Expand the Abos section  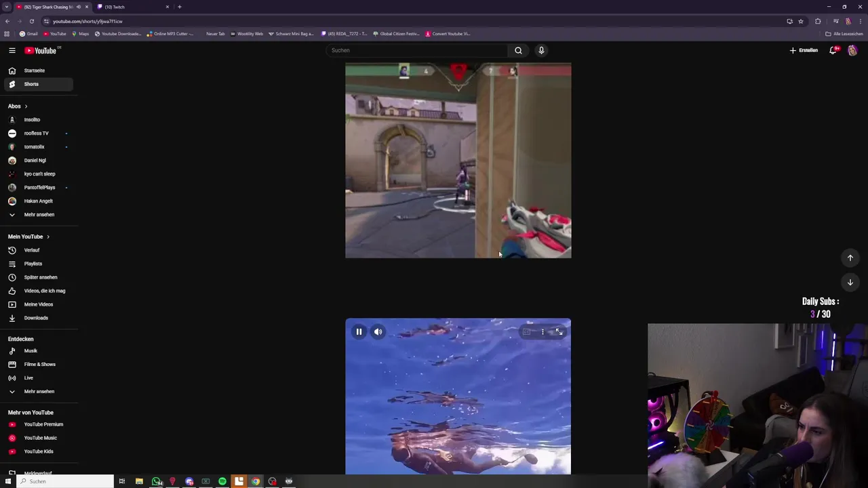(x=18, y=106)
